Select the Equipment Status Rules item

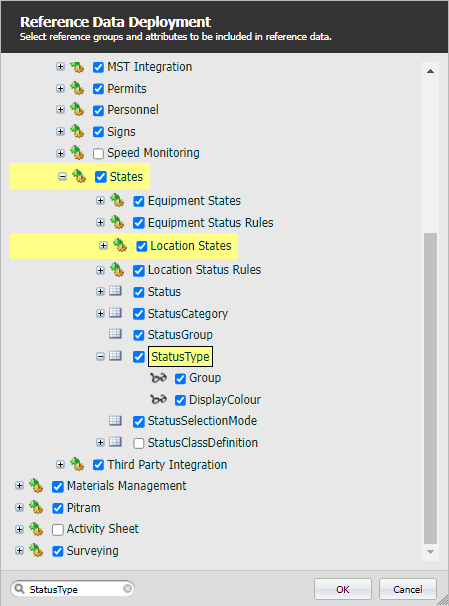coord(211,223)
